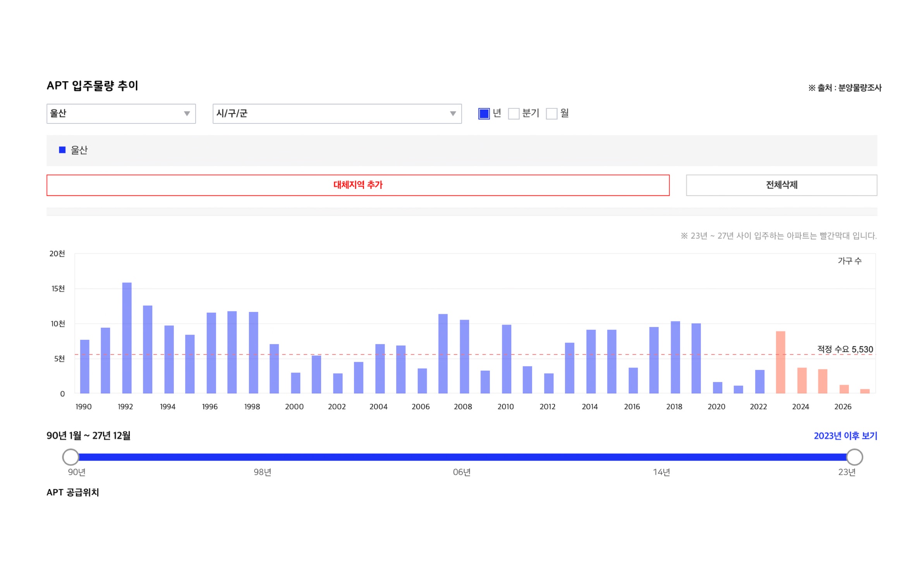Viewport: 924px width, 577px height.
Task: Click the small red bar for 2026
Action: [x=843, y=389]
